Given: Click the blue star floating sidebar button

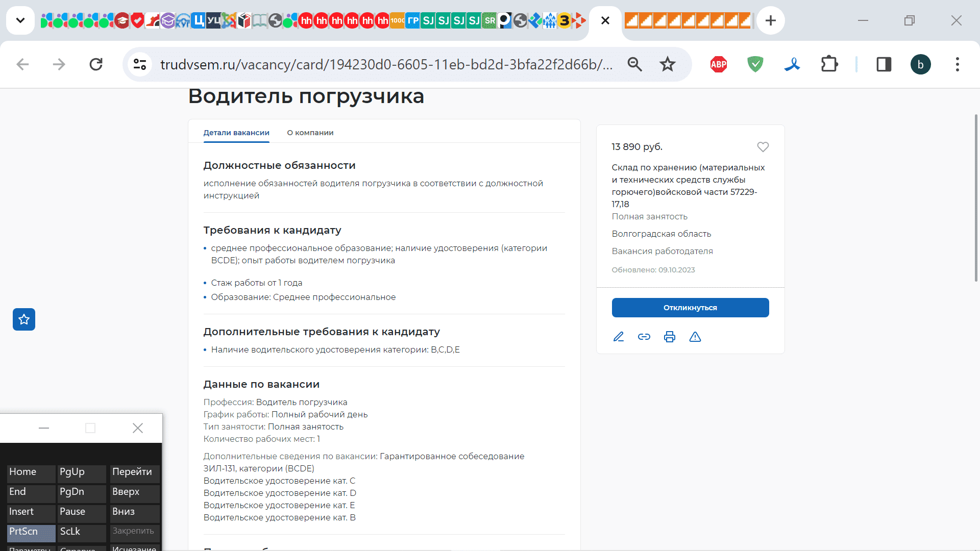Looking at the screenshot, I should tap(24, 319).
